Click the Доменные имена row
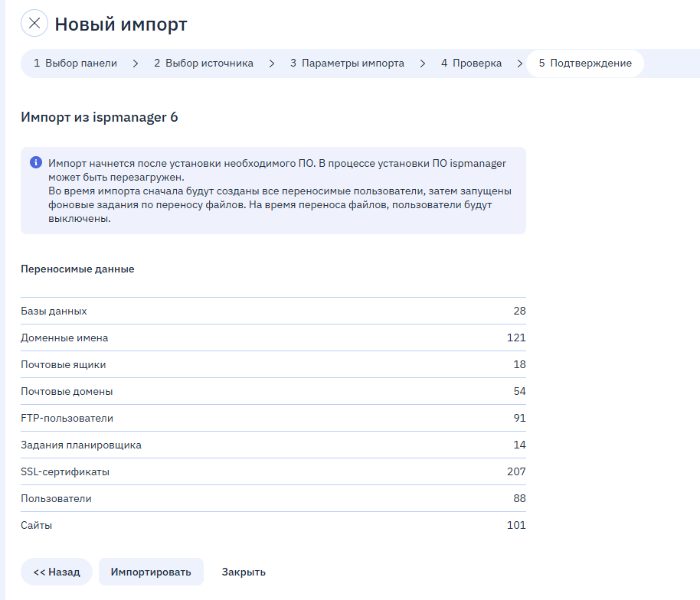The width and height of the screenshot is (700, 600). tap(273, 337)
